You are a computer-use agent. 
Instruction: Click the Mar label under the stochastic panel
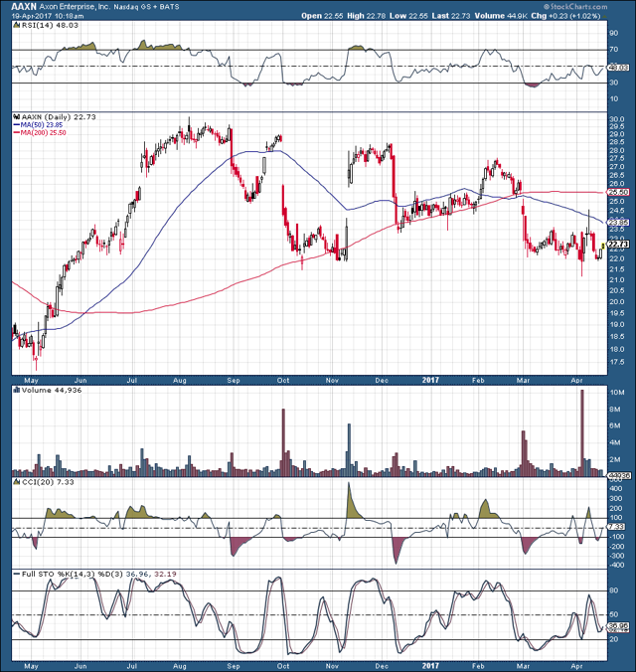pyautogui.click(x=523, y=666)
